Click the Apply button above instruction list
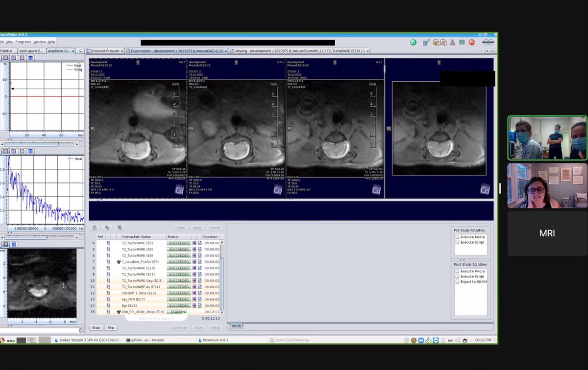This screenshot has width=588, height=370. [197, 228]
